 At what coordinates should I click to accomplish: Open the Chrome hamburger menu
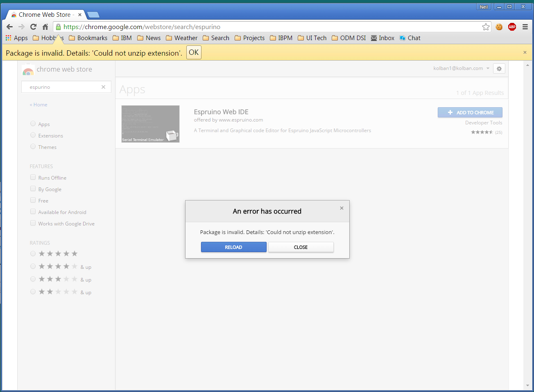(525, 27)
